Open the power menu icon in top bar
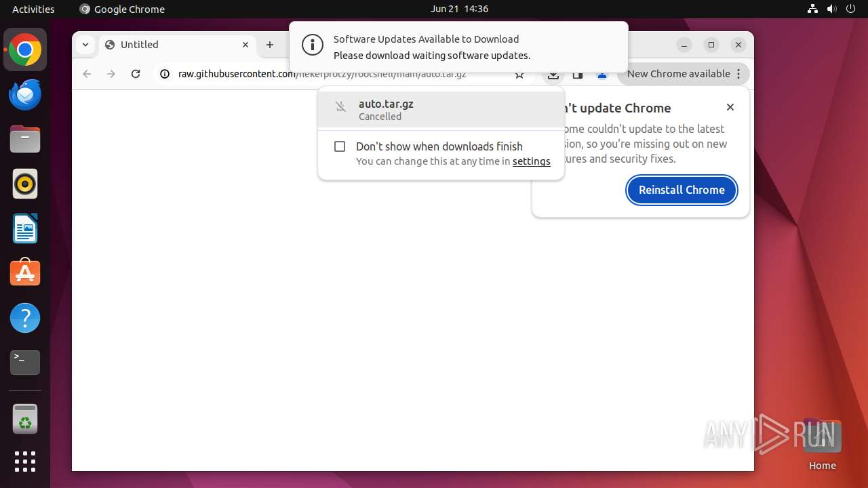This screenshot has width=868, height=488. (850, 9)
